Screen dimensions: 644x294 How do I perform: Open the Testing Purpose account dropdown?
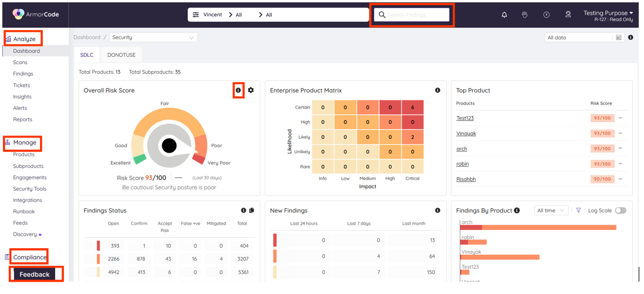click(608, 13)
